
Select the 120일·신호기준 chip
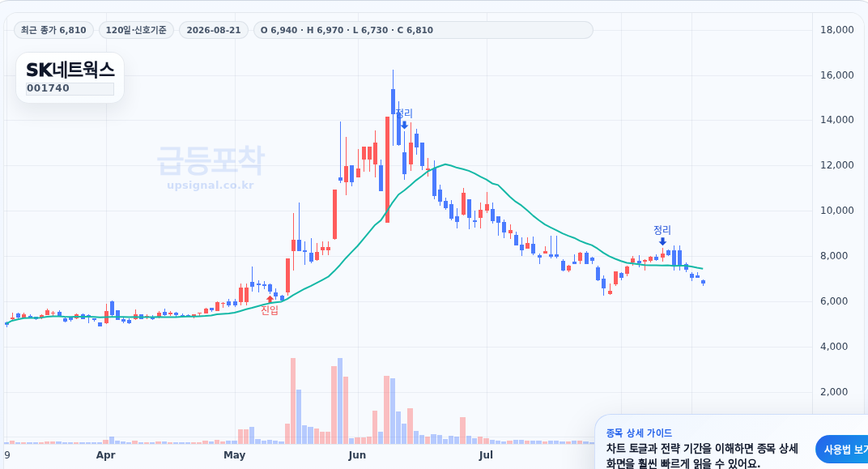(136, 30)
